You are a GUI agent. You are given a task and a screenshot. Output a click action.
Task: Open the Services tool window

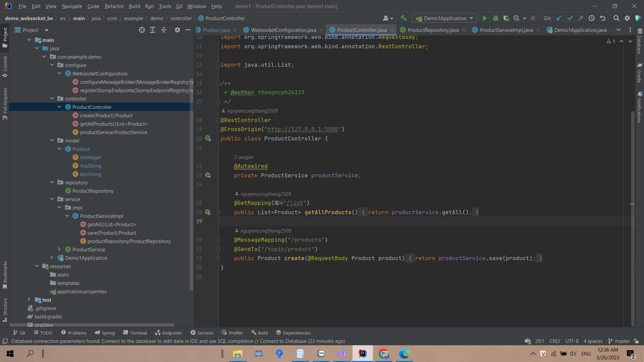pyautogui.click(x=202, y=333)
